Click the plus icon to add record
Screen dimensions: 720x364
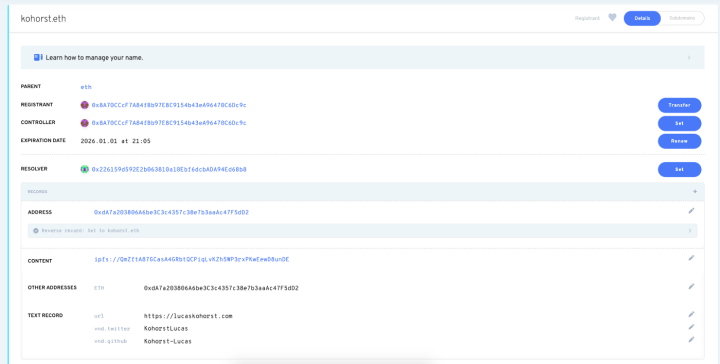(695, 191)
